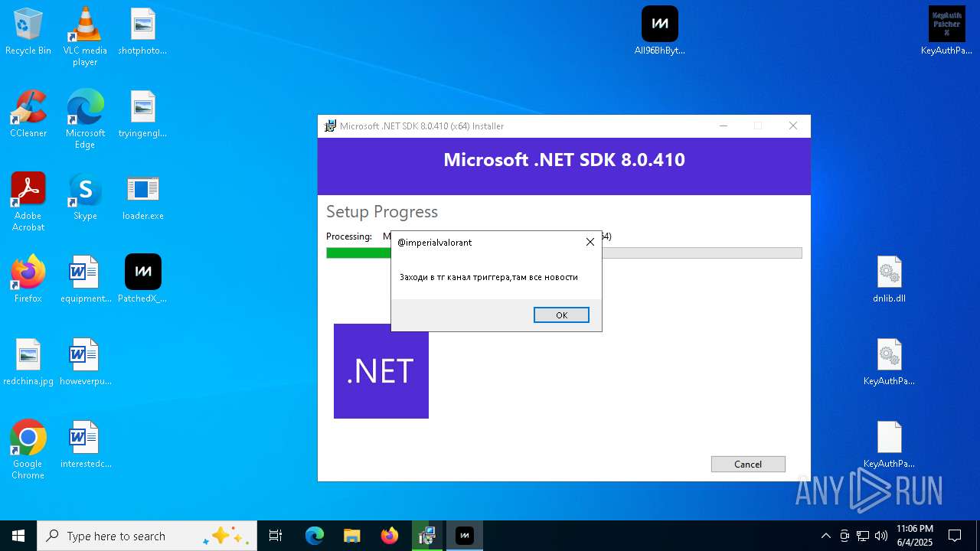Viewport: 980px width, 551px height.
Task: Select the blank KeyAuthPa file icon
Action: click(x=889, y=445)
